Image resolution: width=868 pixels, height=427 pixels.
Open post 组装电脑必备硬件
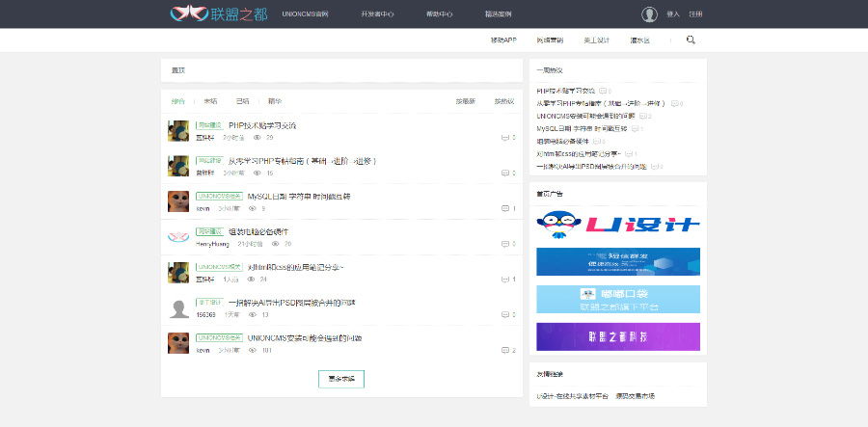coord(258,231)
